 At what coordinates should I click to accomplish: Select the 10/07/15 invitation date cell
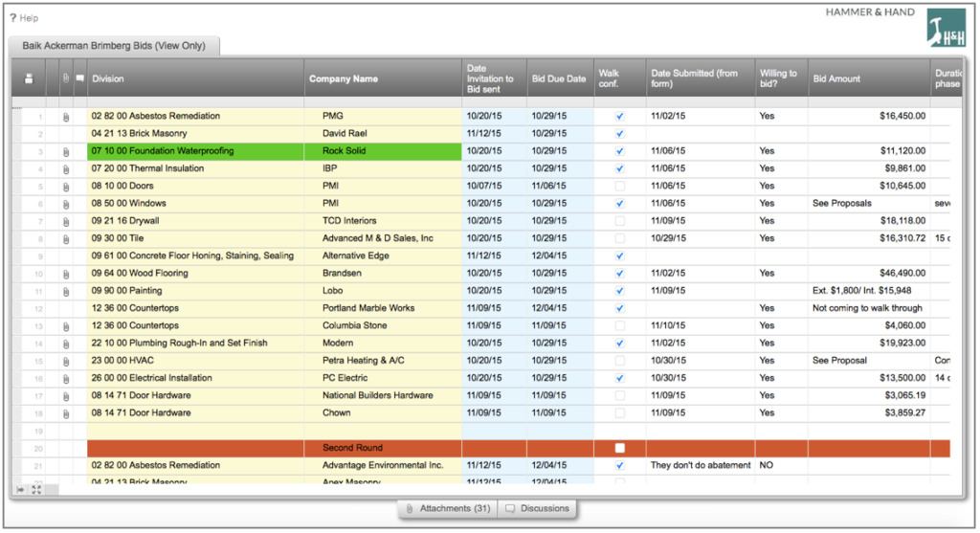point(495,186)
